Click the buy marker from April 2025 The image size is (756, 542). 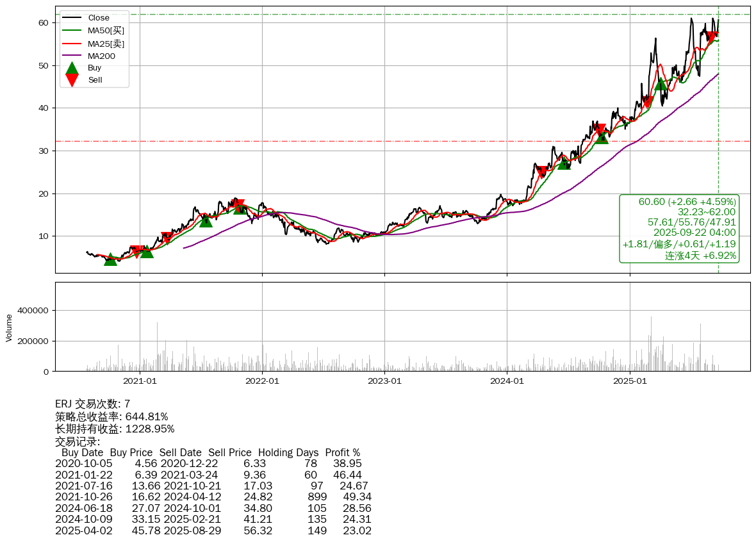(661, 83)
